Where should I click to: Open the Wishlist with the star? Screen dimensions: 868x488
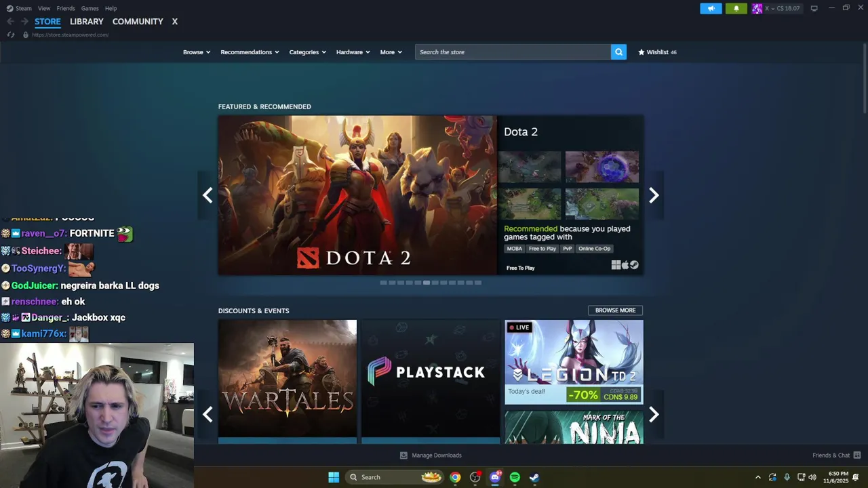click(657, 52)
